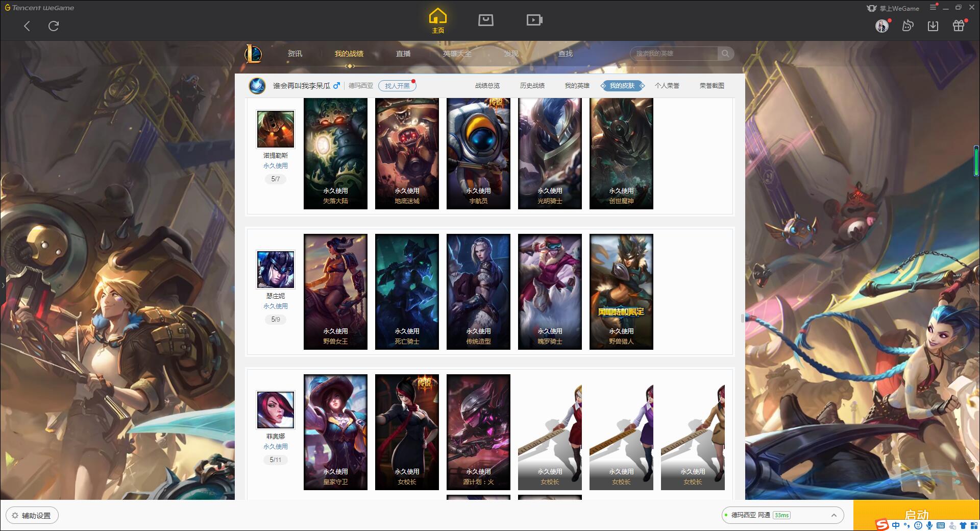Open the IME toolbox grid icon

(x=974, y=525)
